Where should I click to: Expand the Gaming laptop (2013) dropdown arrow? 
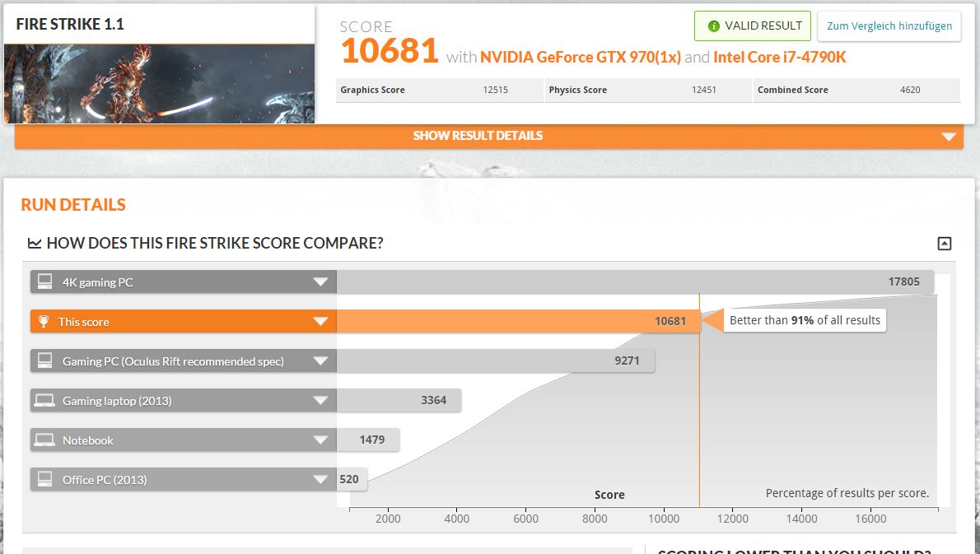coord(320,400)
